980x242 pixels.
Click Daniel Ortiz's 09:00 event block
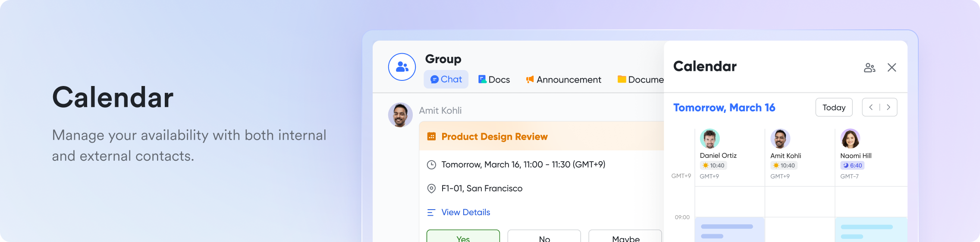point(729,230)
